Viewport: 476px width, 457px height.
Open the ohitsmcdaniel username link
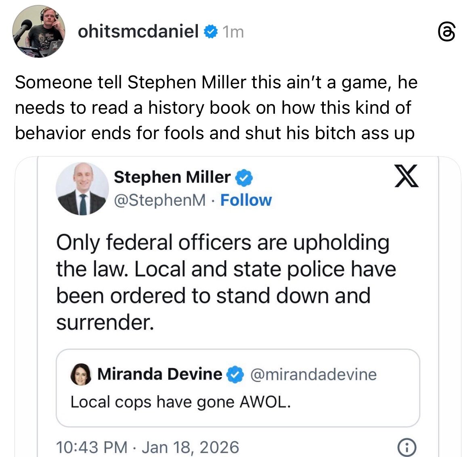point(138,31)
